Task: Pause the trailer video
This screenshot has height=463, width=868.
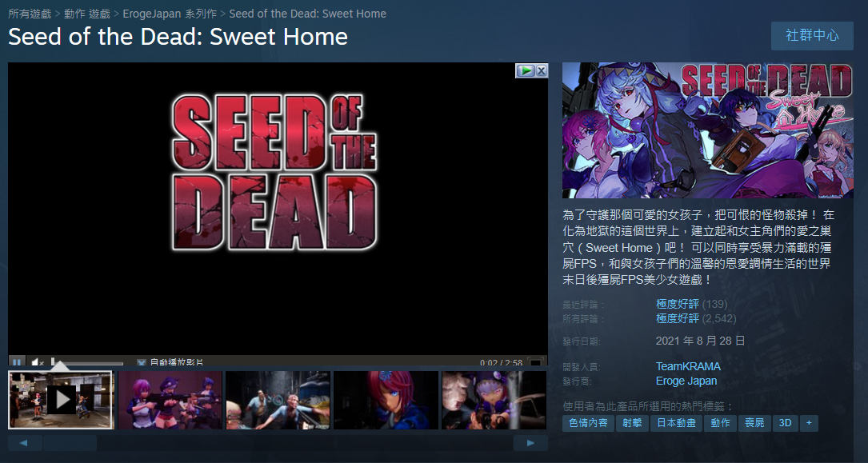Action: point(17,362)
